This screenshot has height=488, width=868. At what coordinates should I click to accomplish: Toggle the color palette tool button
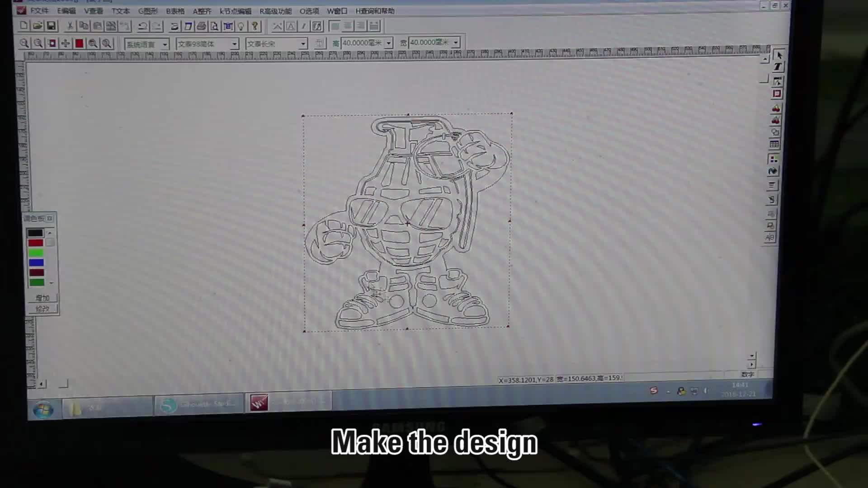[774, 159]
